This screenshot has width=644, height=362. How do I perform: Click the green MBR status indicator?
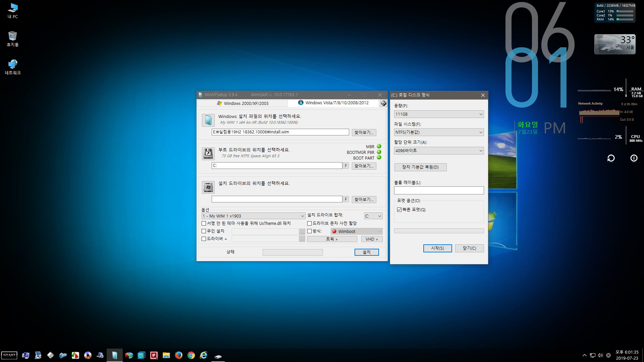click(379, 146)
